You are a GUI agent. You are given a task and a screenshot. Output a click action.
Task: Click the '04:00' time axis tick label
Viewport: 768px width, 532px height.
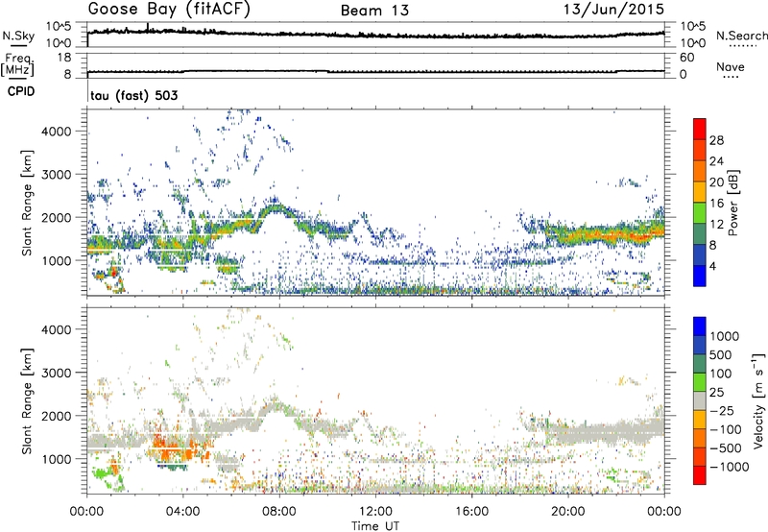coord(182,512)
